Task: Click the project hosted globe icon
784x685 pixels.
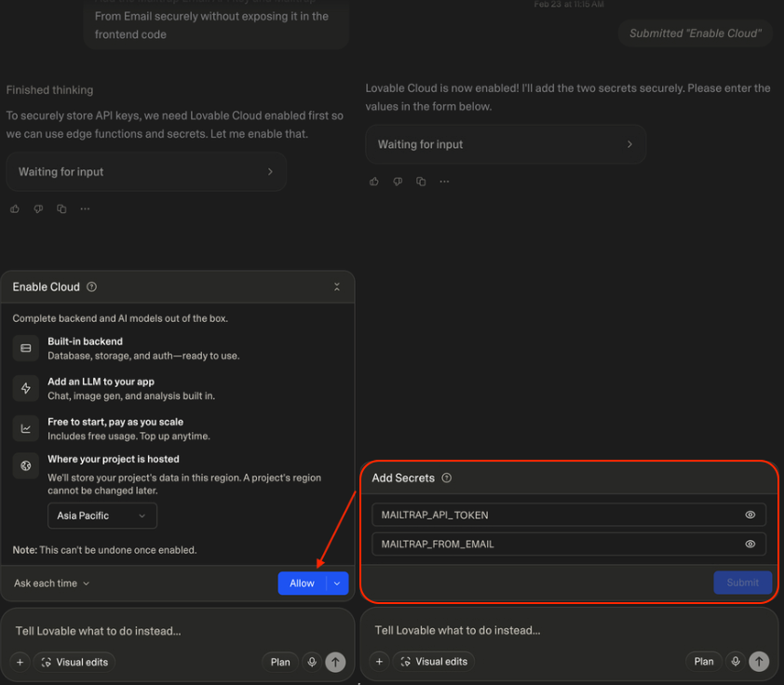Action: [x=25, y=465]
